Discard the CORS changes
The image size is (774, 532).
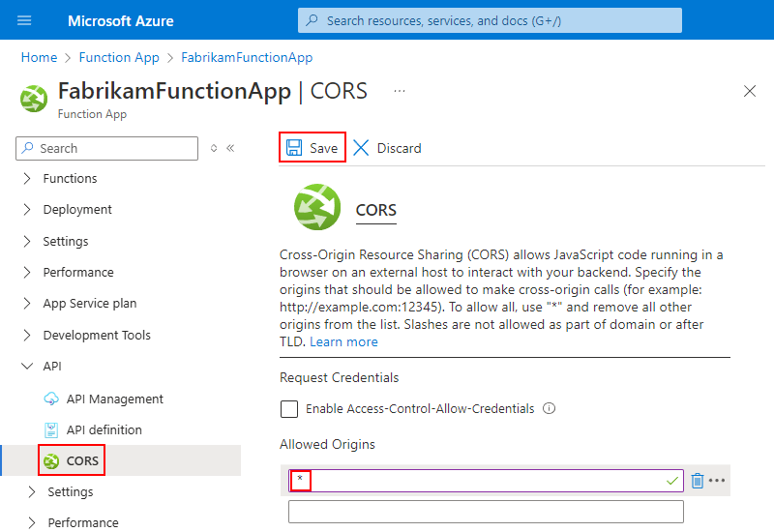click(388, 148)
